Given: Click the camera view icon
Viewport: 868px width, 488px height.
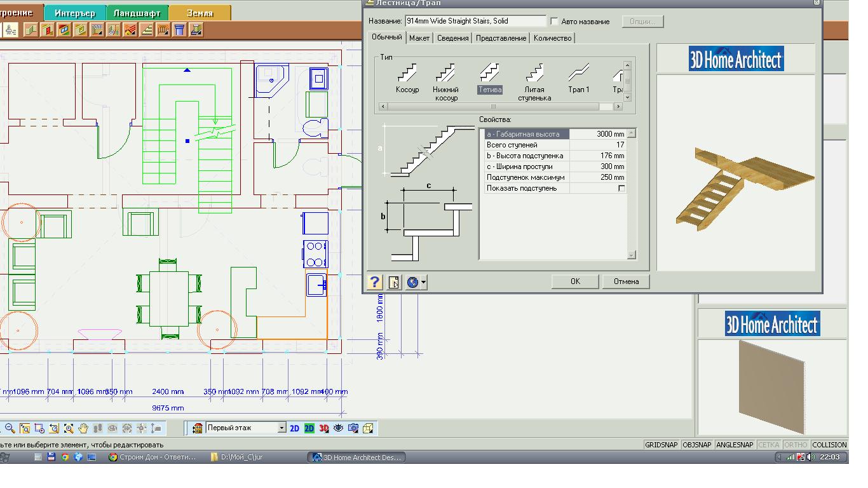Looking at the screenshot, I should (x=353, y=428).
